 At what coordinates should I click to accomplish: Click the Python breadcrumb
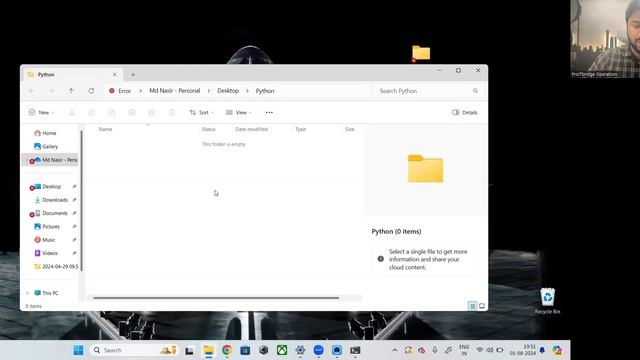click(x=265, y=91)
